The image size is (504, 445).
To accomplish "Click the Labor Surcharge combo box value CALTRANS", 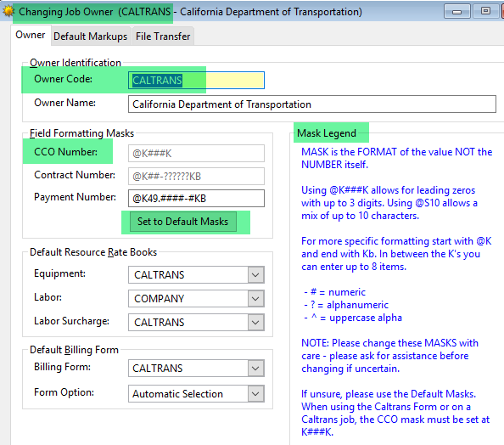I will [x=160, y=323].
